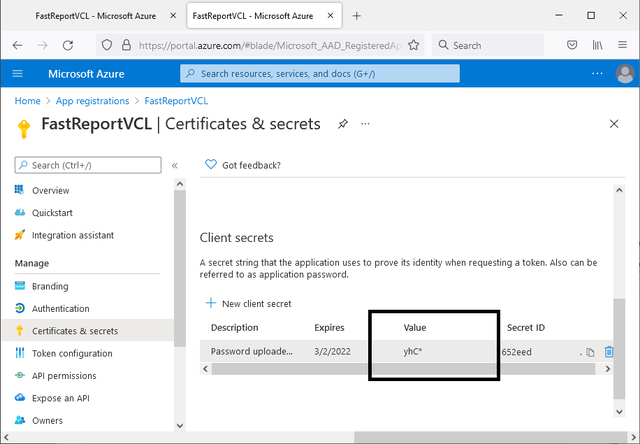The image size is (640, 444).
Task: Click New client secret
Action: click(256, 304)
